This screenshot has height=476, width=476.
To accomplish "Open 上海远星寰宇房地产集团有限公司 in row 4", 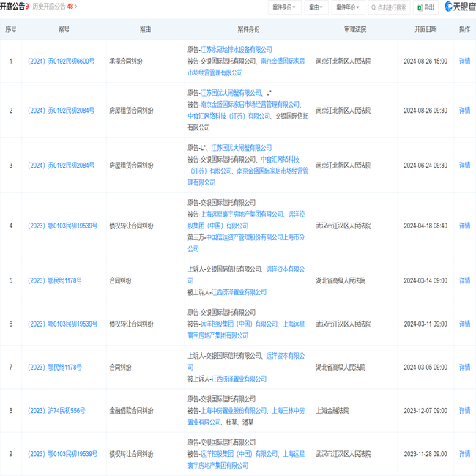I will click(242, 215).
